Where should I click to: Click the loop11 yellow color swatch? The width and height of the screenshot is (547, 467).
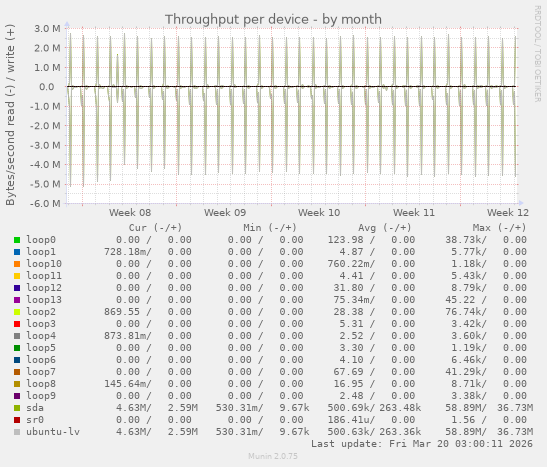(x=17, y=276)
